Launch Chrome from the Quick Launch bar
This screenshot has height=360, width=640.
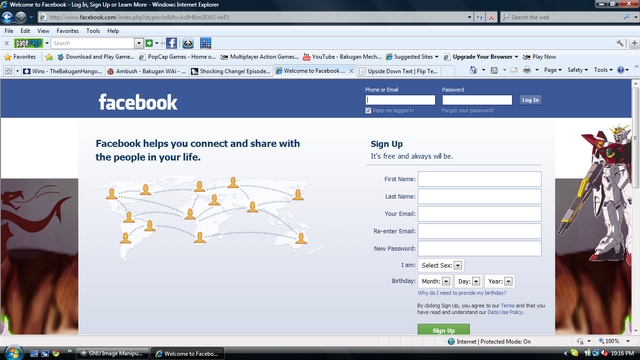tap(56, 353)
